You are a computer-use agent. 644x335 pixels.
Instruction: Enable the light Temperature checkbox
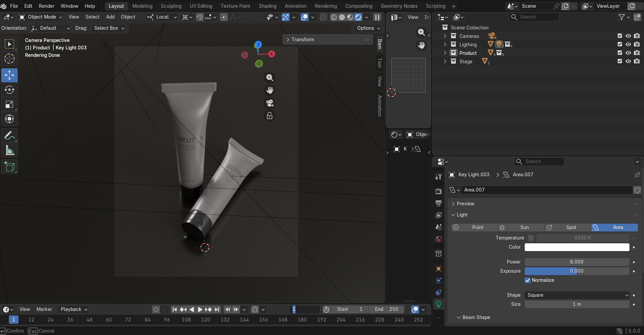click(531, 238)
